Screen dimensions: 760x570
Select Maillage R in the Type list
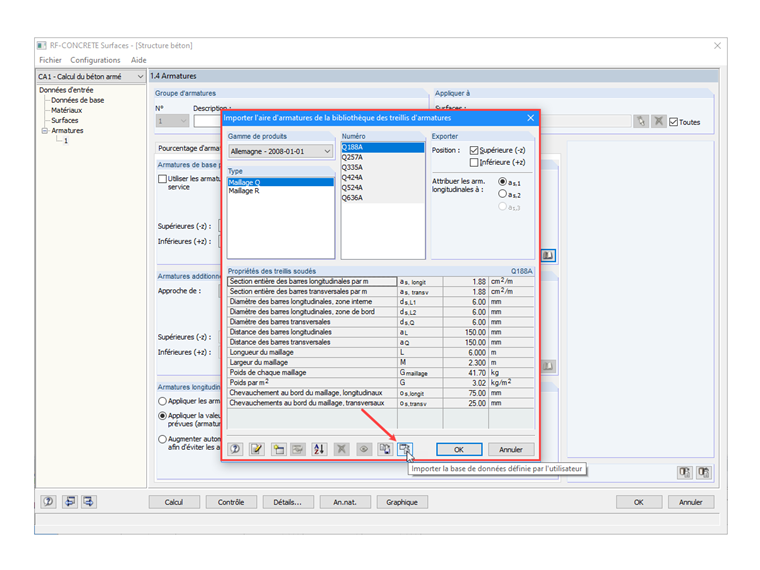(281, 191)
